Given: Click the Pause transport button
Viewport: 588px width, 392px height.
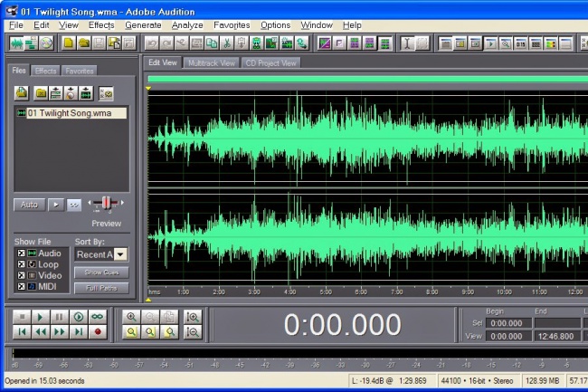Looking at the screenshot, I should point(60,317).
